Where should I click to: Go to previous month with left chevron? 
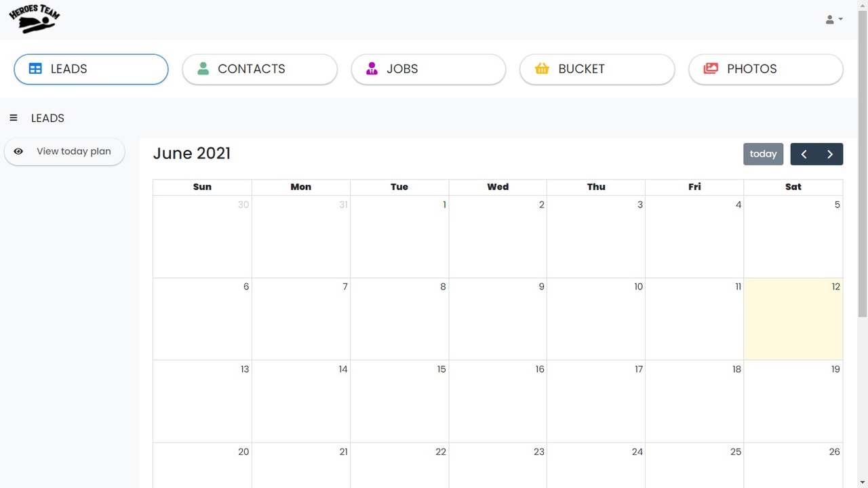point(804,154)
